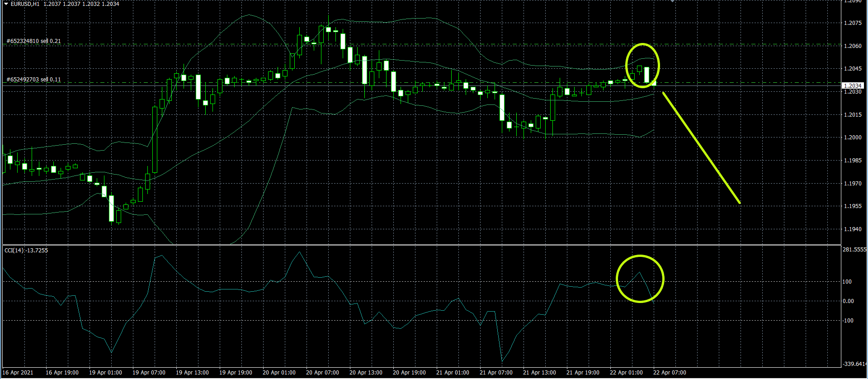Click the EURUSD,H1 chart title text

pos(25,4)
